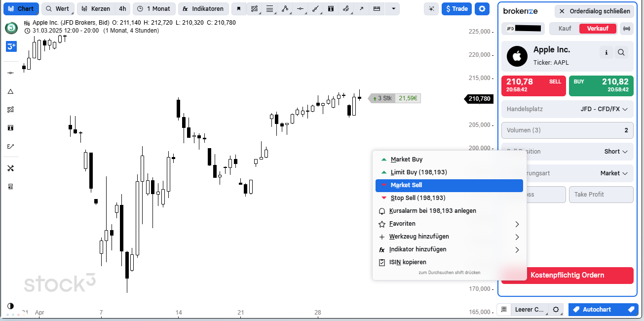Toggle live broadcast icon beside Verkauf
This screenshot has height=321, width=644.
[x=627, y=29]
